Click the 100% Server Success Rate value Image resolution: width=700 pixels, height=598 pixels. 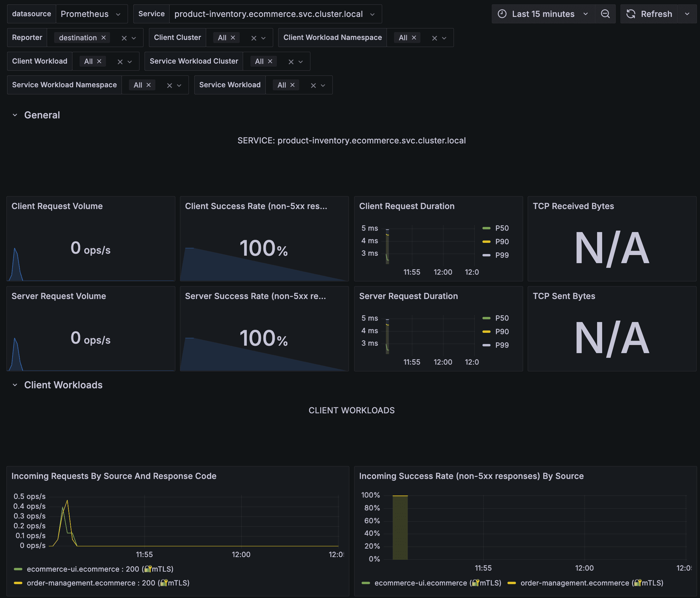click(264, 338)
